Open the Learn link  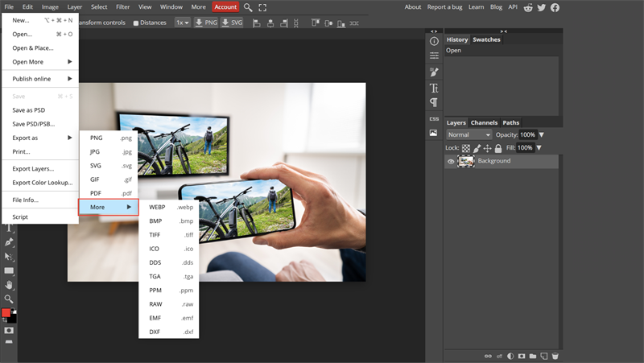(x=476, y=7)
